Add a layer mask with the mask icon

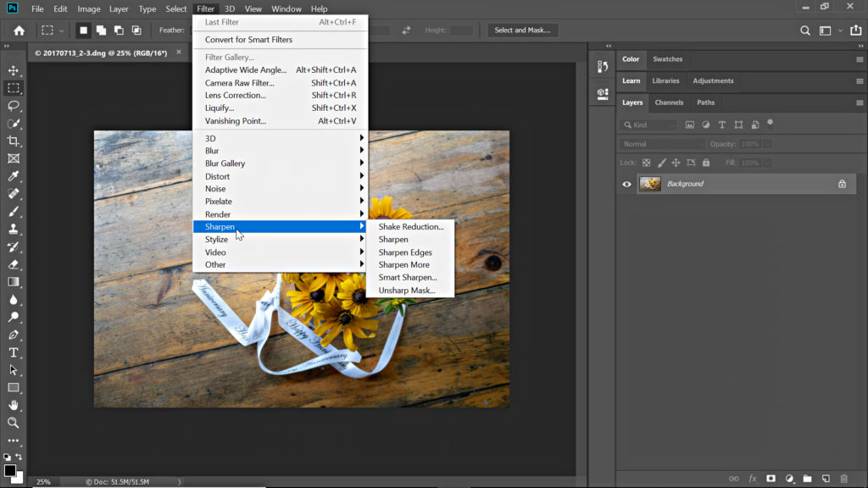[771, 479]
